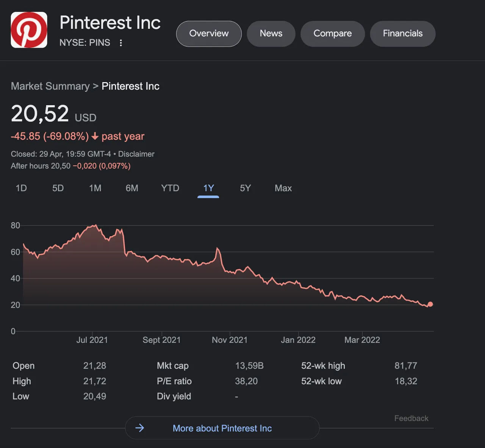Click the Open value 21,28
This screenshot has height=448, width=485.
tap(95, 366)
